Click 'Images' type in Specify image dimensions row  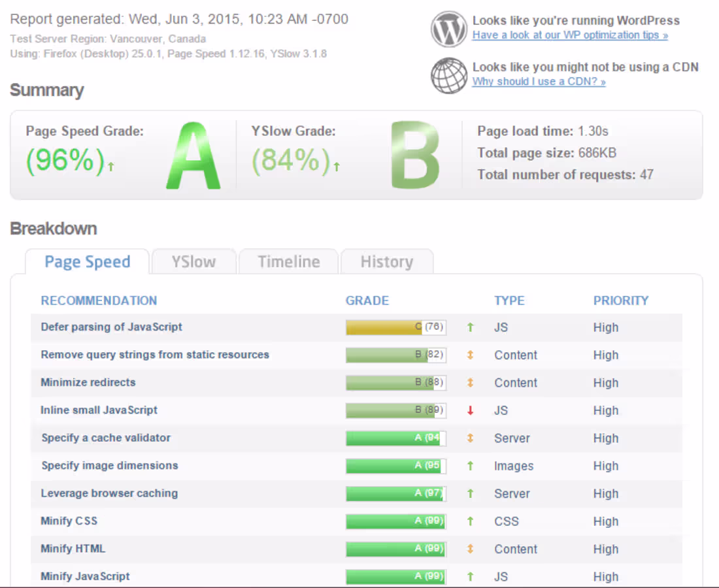514,466
